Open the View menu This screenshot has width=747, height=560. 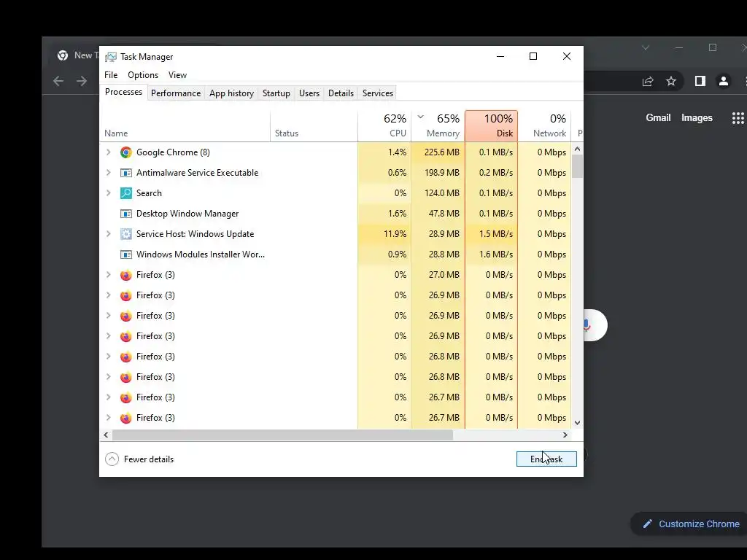[x=177, y=75]
